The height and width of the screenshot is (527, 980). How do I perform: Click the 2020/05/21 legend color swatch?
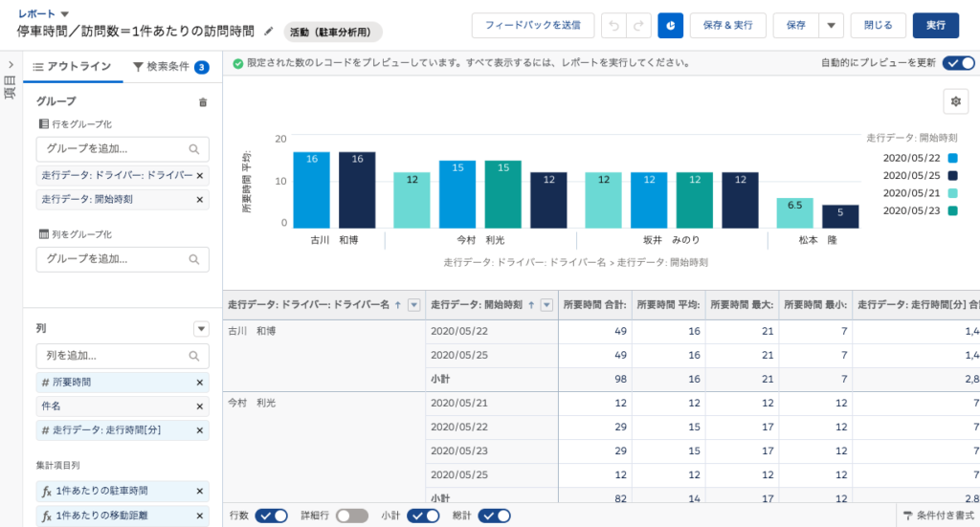(x=952, y=193)
